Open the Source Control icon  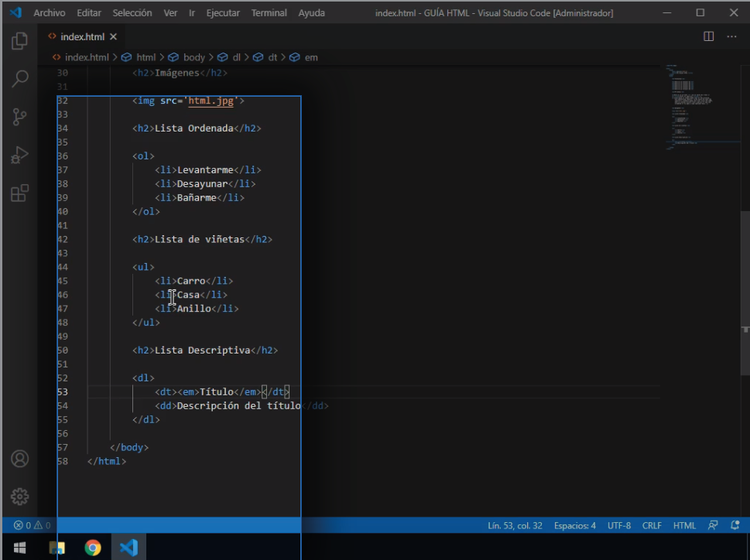pyautogui.click(x=19, y=116)
